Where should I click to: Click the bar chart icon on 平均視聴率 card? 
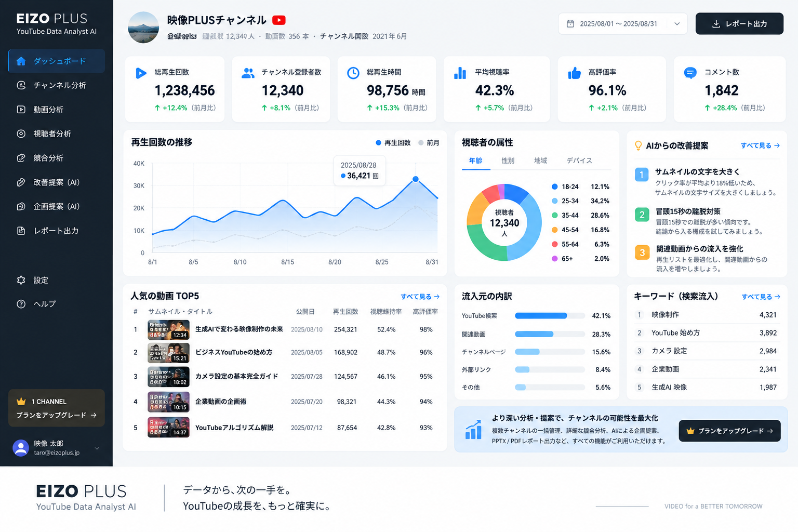(x=460, y=73)
